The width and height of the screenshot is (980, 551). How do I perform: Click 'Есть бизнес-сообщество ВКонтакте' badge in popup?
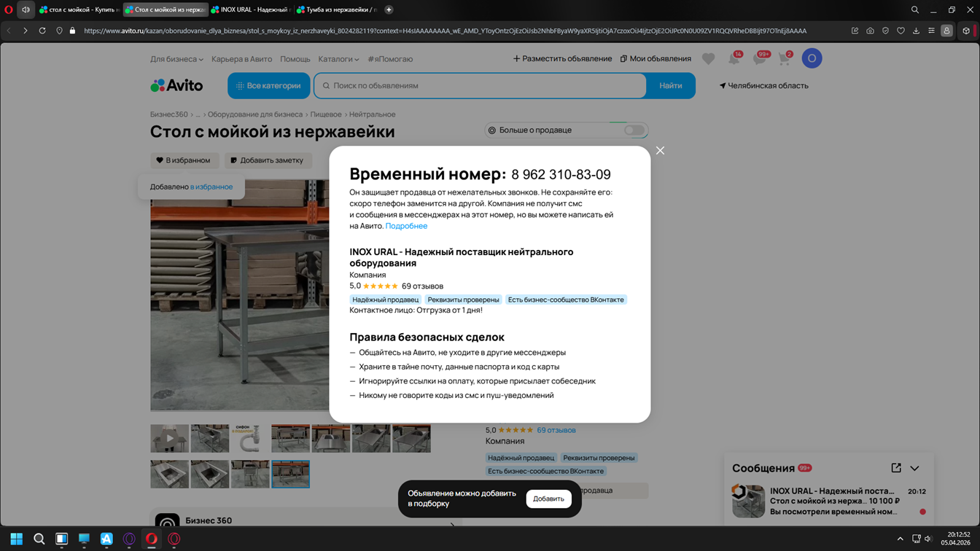click(x=566, y=300)
